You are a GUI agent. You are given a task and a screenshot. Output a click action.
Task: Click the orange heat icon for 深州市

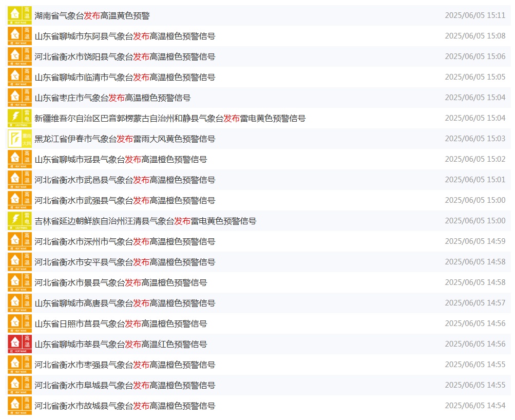(x=20, y=241)
